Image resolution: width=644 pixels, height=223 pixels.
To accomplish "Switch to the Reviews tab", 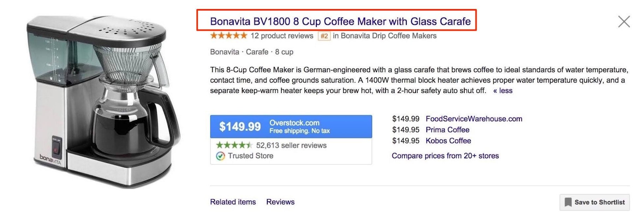I will coord(280,202).
